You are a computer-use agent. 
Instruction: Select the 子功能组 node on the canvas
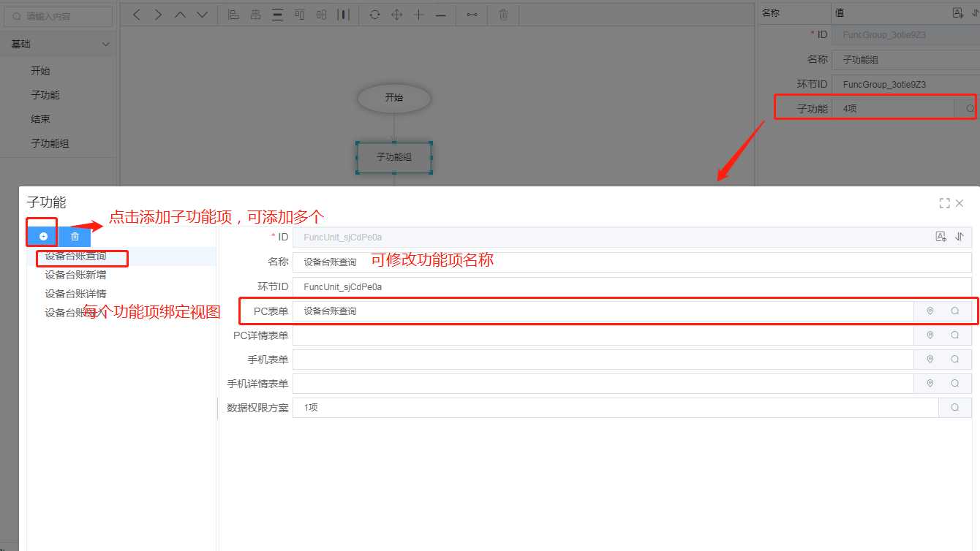pos(393,157)
